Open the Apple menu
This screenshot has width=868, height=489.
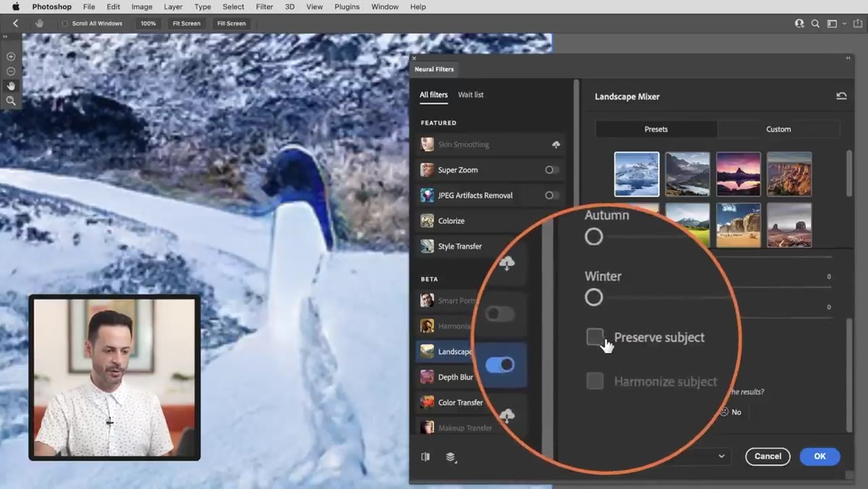pyautogui.click(x=16, y=7)
